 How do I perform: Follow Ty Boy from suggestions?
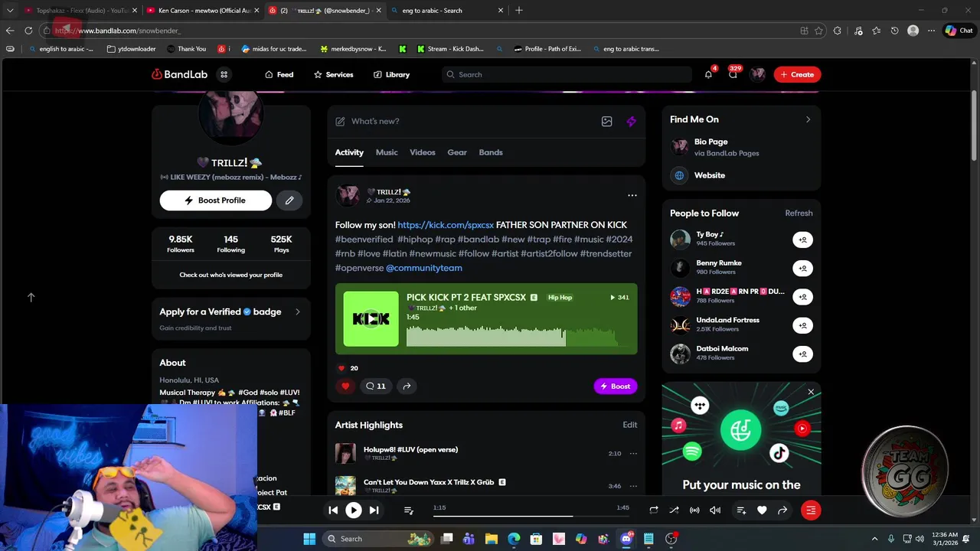coord(802,240)
